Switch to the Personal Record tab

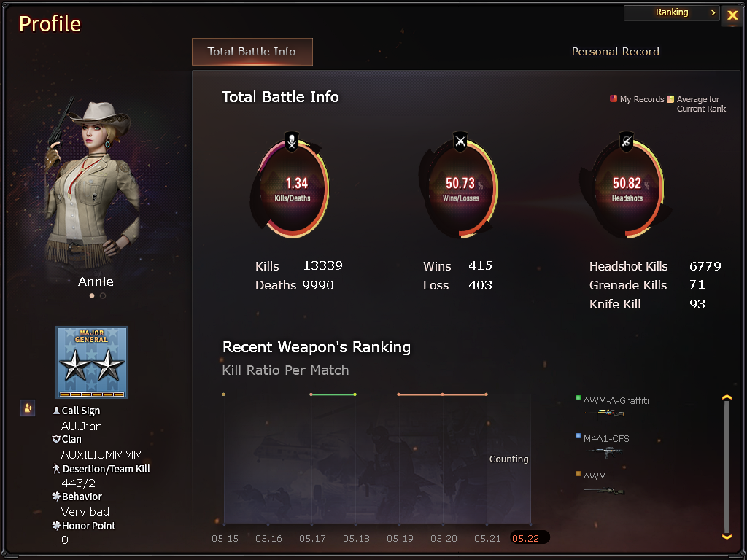click(x=615, y=52)
